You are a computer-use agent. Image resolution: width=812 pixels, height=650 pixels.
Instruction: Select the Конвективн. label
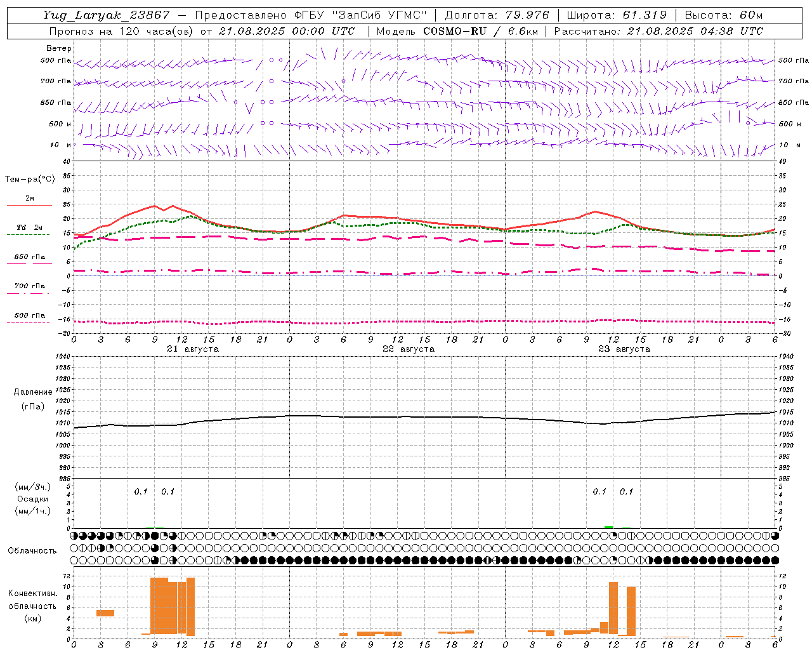pos(32,594)
